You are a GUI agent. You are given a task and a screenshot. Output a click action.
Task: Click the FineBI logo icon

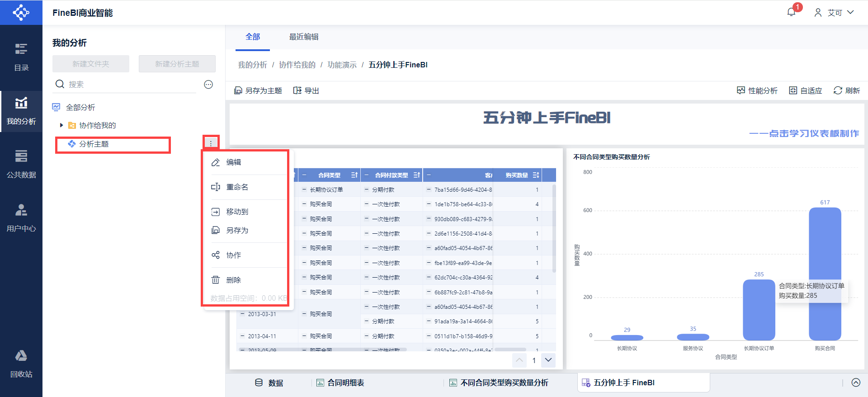(x=21, y=12)
